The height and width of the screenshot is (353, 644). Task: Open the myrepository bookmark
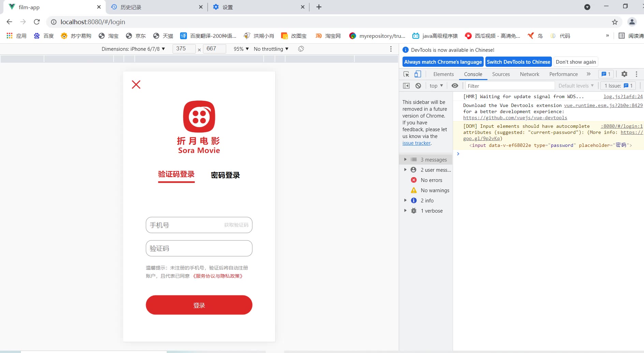(x=377, y=36)
